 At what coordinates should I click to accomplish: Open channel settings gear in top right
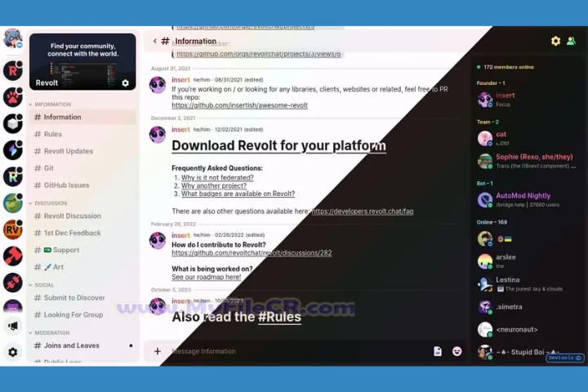click(555, 41)
